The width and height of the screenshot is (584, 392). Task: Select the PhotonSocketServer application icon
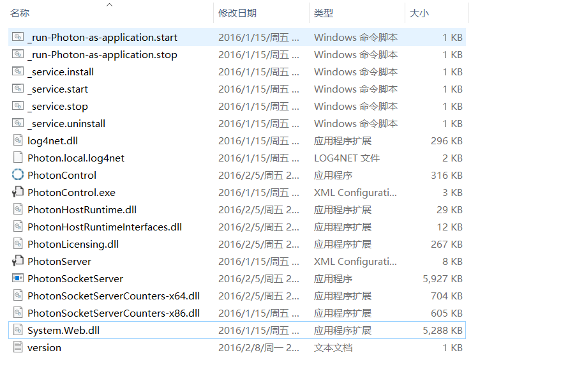pos(17,278)
